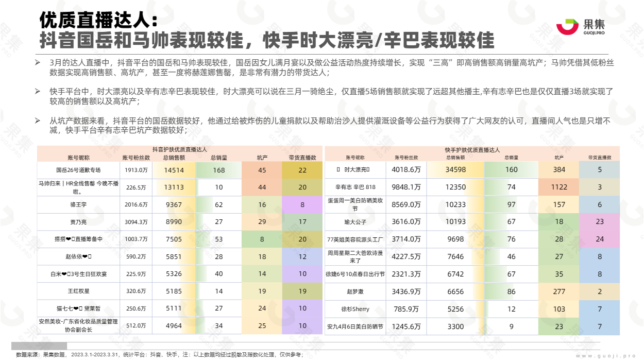This screenshot has height=362, width=644.
Task: Click sales value 10233
Action: click(x=455, y=204)
